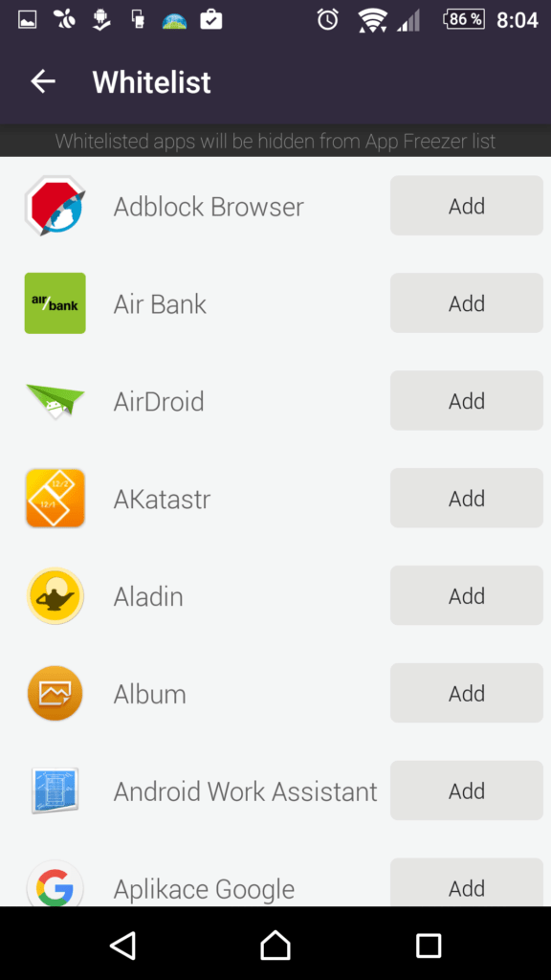Tap the AirDroid paper plane icon
The image size is (551, 980).
(x=55, y=401)
